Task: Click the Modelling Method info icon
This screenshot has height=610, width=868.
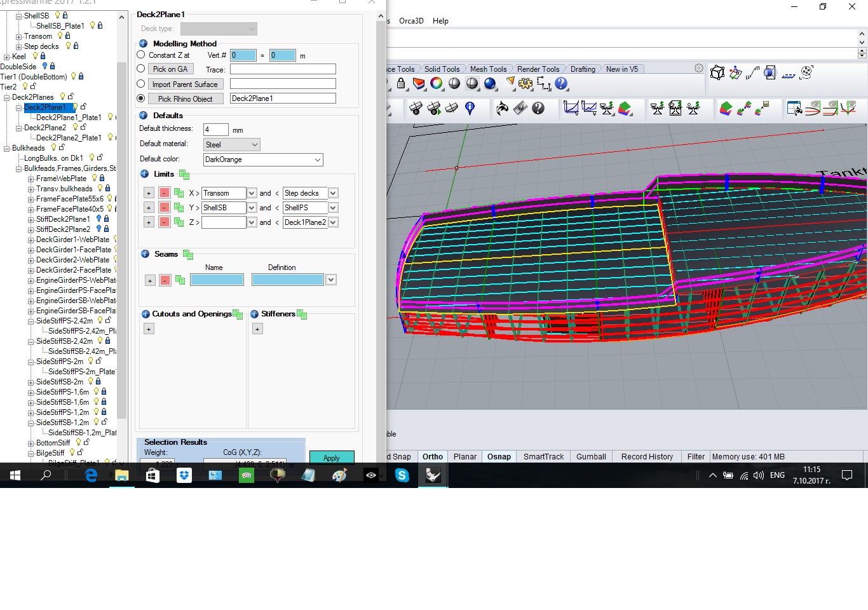Action: click(x=143, y=44)
